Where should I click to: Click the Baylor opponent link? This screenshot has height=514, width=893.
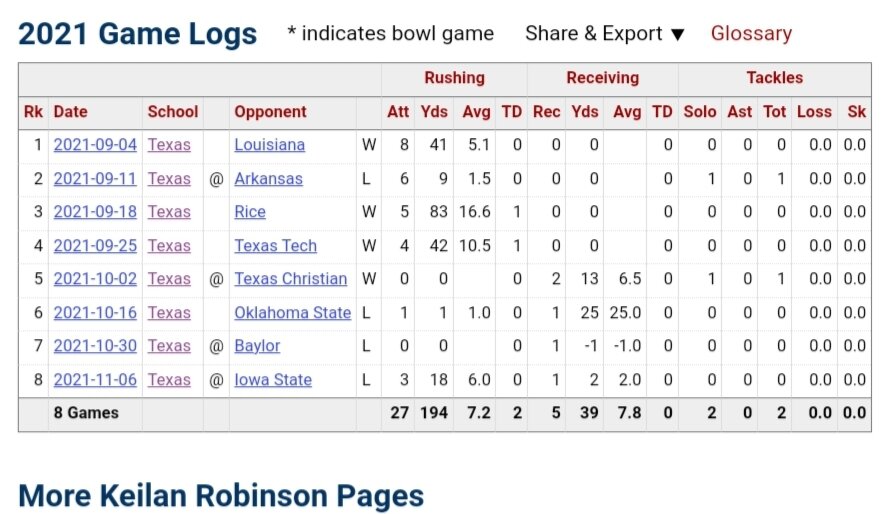click(x=257, y=346)
